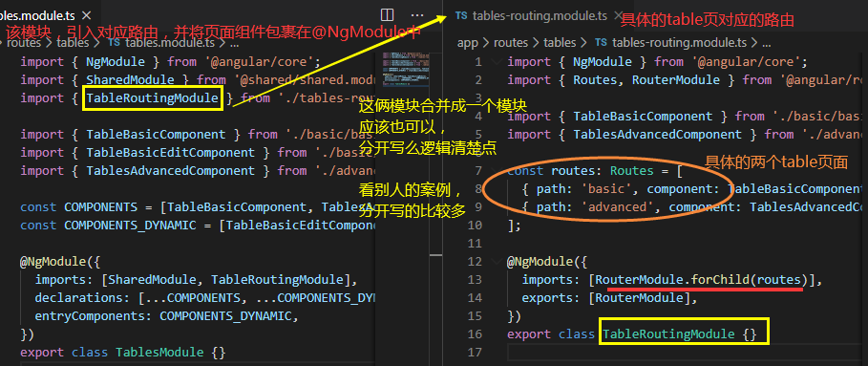This screenshot has width=868, height=366.
Task: Switch to the tables-routing.module.ts tab
Action: point(539,15)
